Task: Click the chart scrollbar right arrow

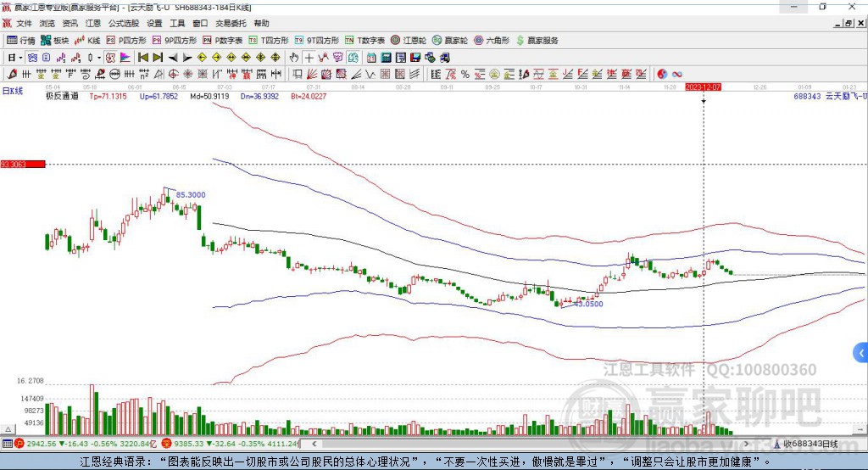Action: [x=746, y=444]
